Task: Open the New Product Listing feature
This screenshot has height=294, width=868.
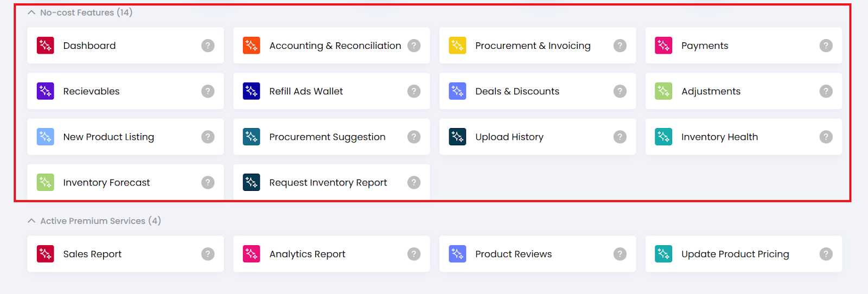Action: pyautogui.click(x=108, y=137)
